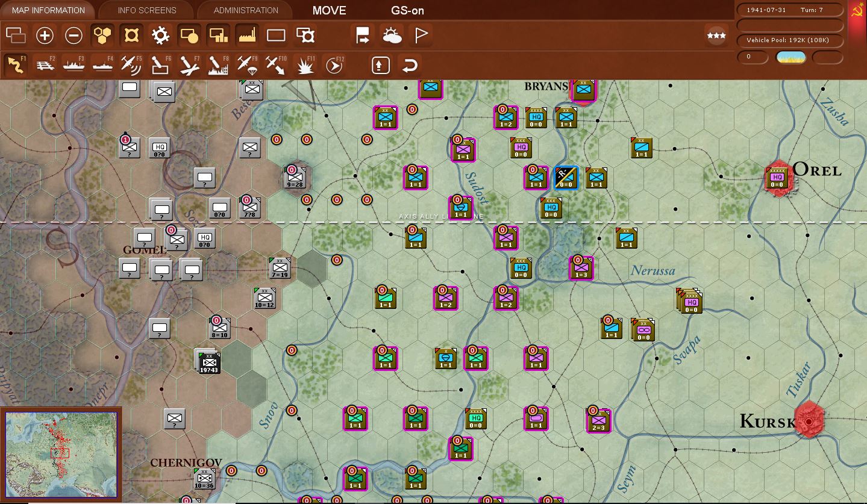The image size is (867, 504).
Task: Click the date and turn display
Action: (790, 10)
